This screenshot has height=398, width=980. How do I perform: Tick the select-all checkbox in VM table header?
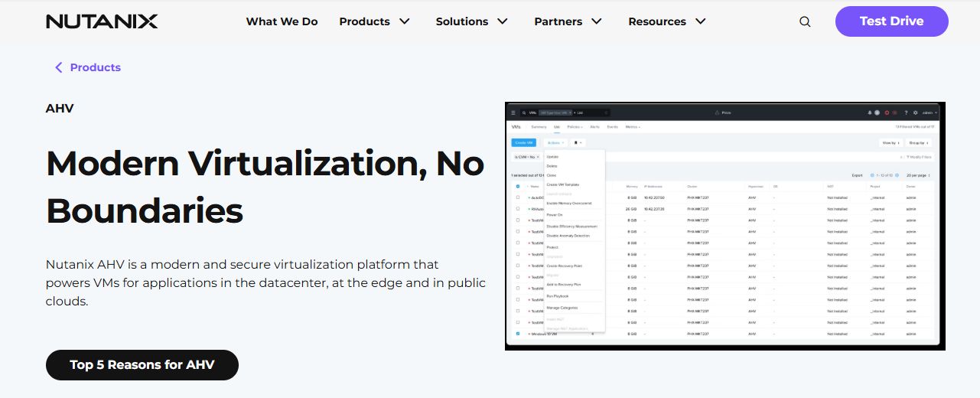(x=518, y=186)
